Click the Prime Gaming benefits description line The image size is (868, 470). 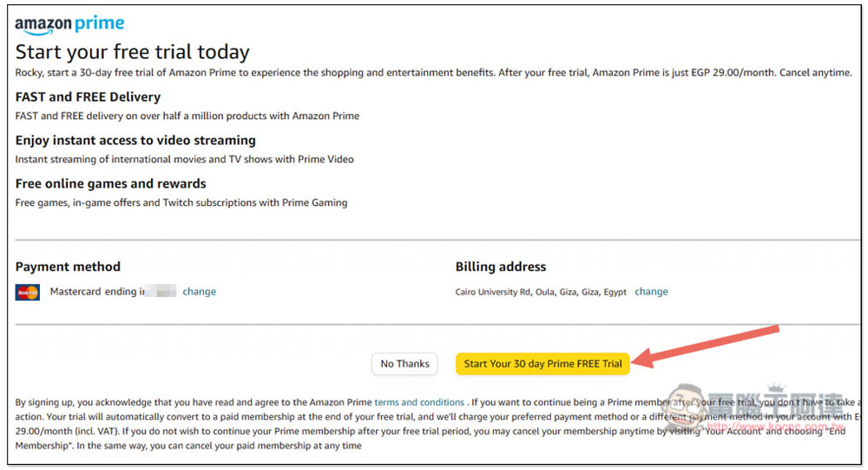click(x=181, y=202)
